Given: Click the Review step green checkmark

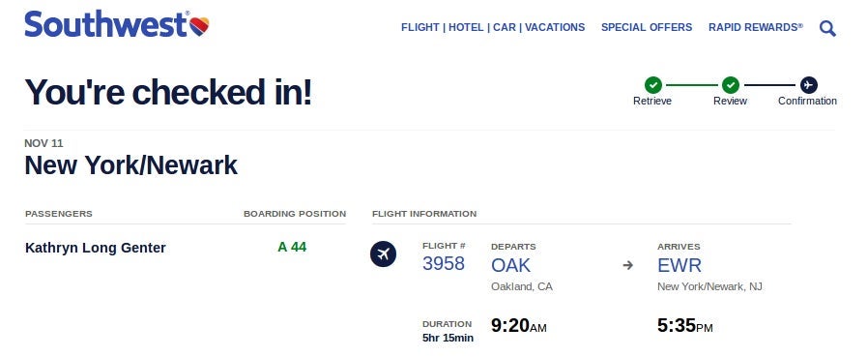Looking at the screenshot, I should click(731, 85).
